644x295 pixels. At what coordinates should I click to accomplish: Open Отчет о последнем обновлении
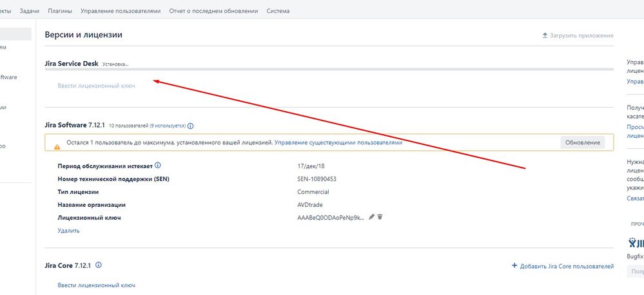tap(213, 11)
